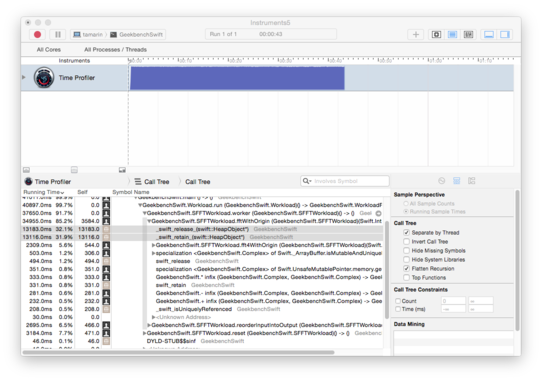The image size is (542, 381).
Task: Select the Running Sample Times radio
Action: [406, 211]
